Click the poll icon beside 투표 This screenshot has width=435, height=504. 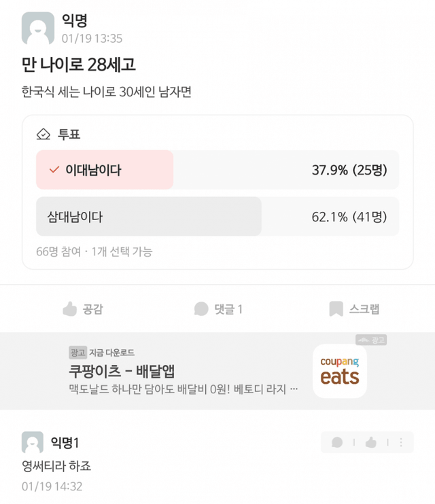click(44, 134)
